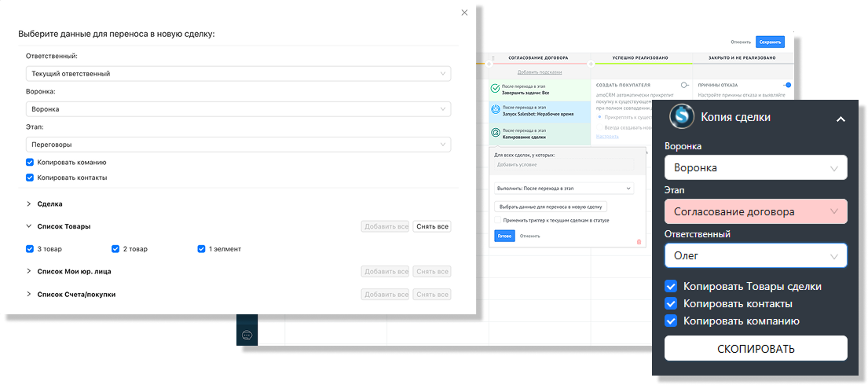Image resolution: width=868 pixels, height=385 pixels.
Task: Uncheck the 1 эелмент checkbox
Action: coord(201,249)
